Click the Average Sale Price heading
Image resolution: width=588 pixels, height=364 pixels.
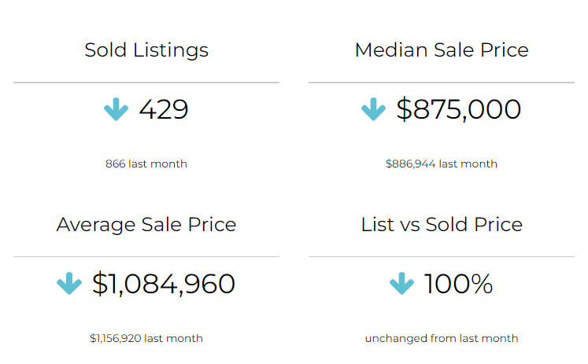tap(146, 224)
